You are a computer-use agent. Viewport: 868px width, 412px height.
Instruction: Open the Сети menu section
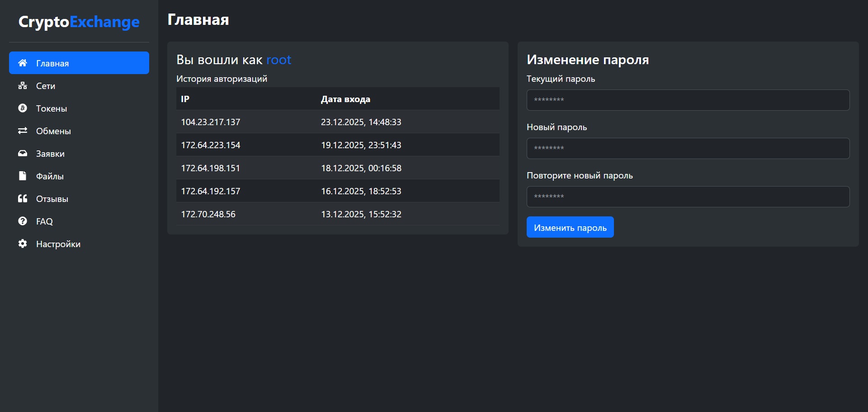(46, 86)
